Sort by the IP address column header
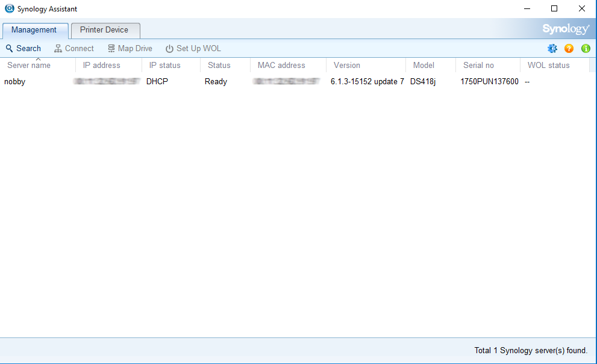This screenshot has width=597, height=364. tap(108, 65)
